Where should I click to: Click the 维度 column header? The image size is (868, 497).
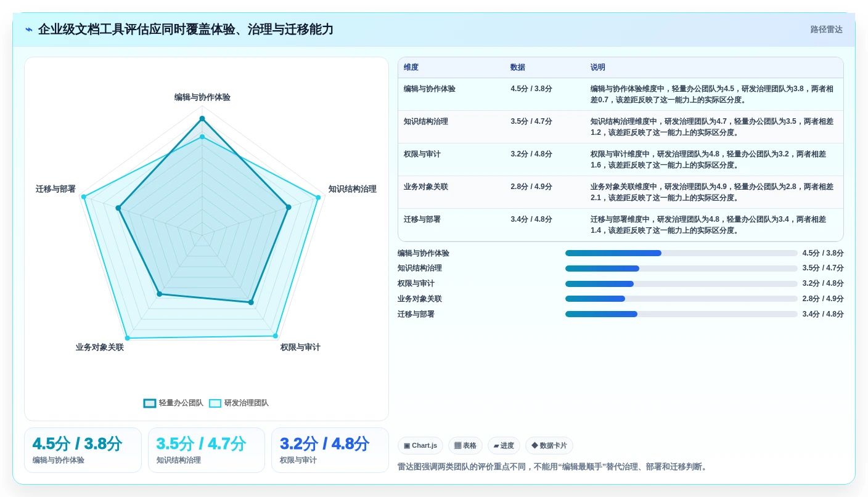pos(411,68)
